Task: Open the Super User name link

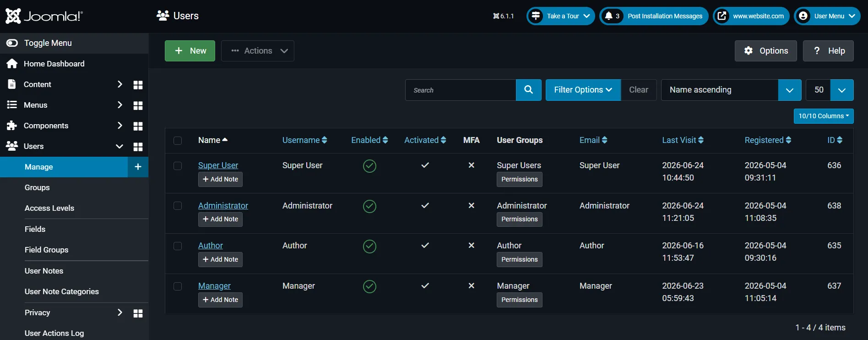Action: pyautogui.click(x=218, y=165)
